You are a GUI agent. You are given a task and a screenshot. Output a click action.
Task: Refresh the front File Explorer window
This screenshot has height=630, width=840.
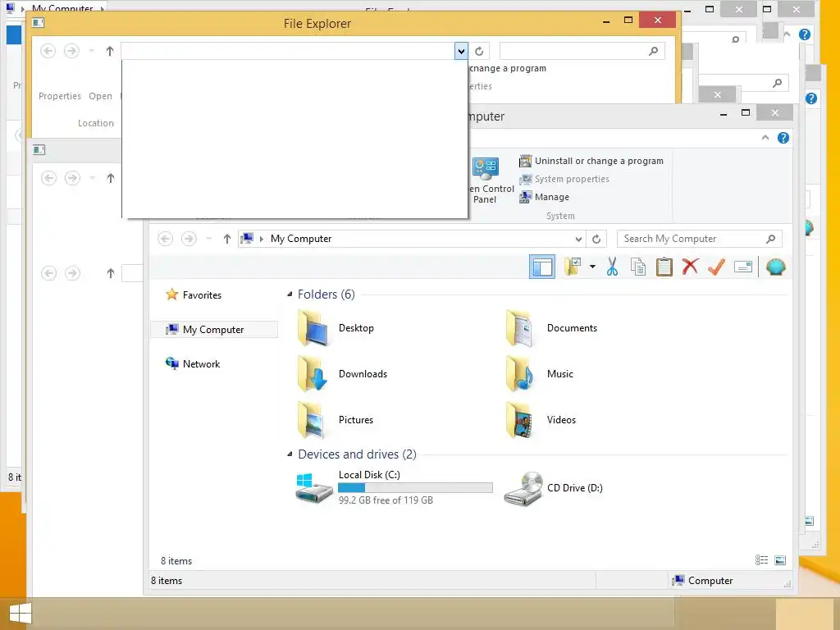pos(479,52)
